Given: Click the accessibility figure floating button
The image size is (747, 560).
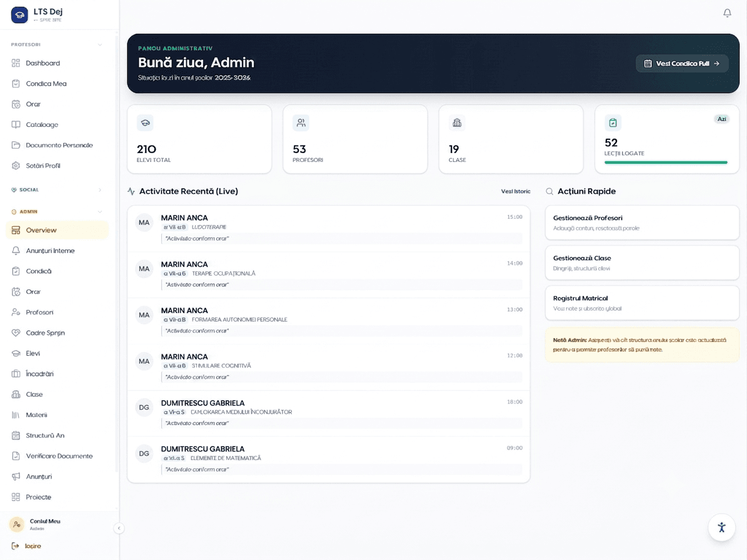Looking at the screenshot, I should tap(722, 527).
